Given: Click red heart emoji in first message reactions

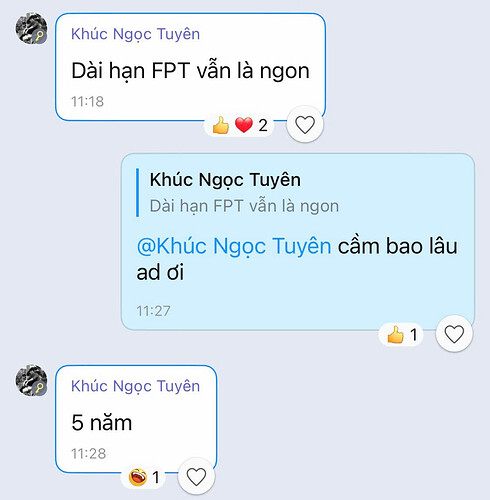Looking at the screenshot, I should point(244,125).
